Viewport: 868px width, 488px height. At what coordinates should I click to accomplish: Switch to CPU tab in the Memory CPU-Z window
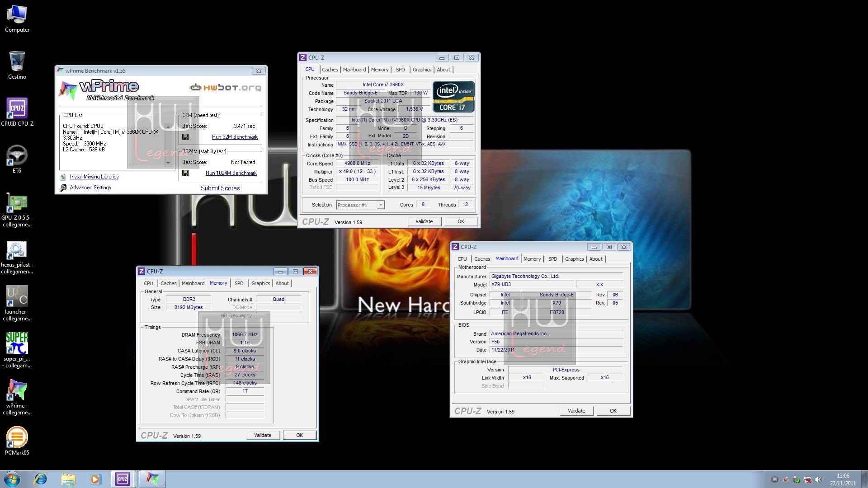click(148, 283)
